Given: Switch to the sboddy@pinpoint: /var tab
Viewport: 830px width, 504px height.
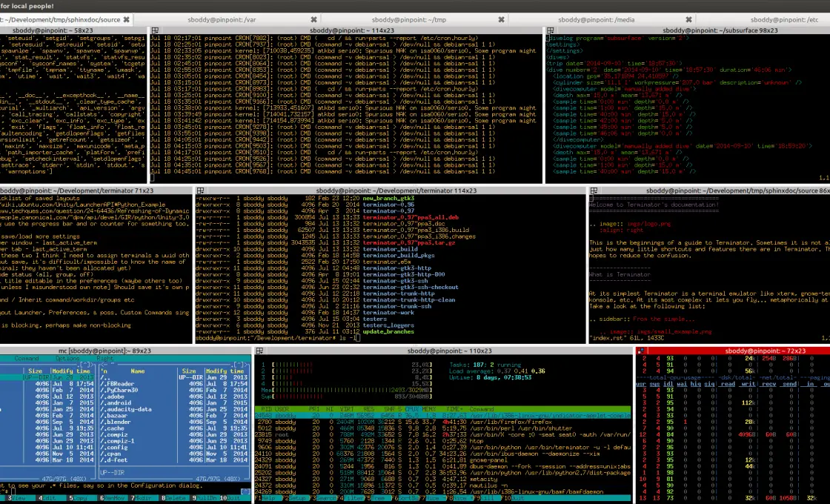Looking at the screenshot, I should (222, 19).
